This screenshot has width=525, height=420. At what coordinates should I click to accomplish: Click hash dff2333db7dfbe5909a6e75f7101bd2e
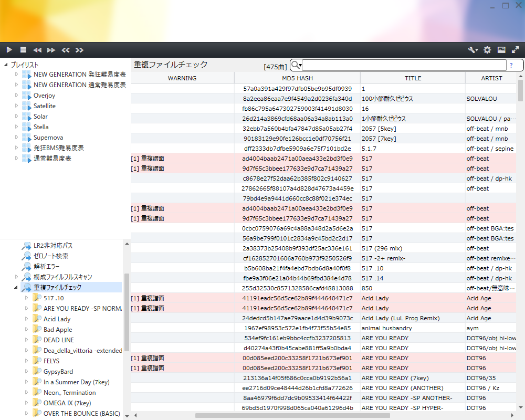pos(297,149)
